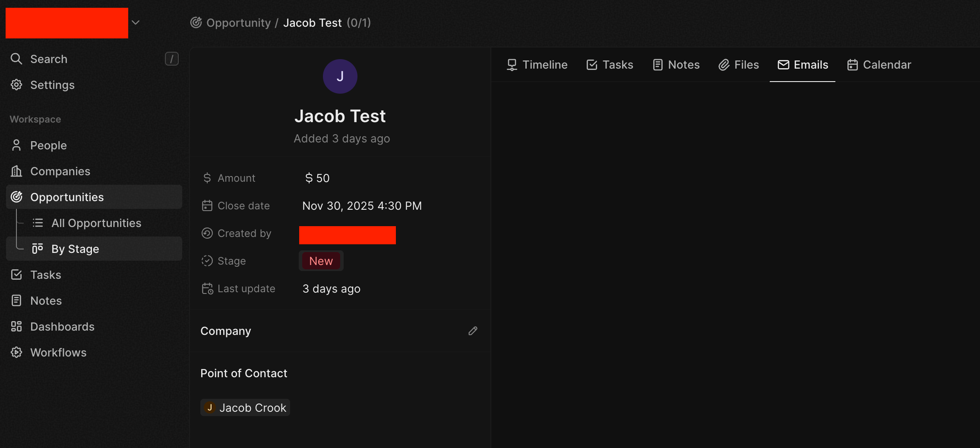Click the Opportunity target icon in breadcrumb
The width and height of the screenshot is (980, 448).
point(196,22)
